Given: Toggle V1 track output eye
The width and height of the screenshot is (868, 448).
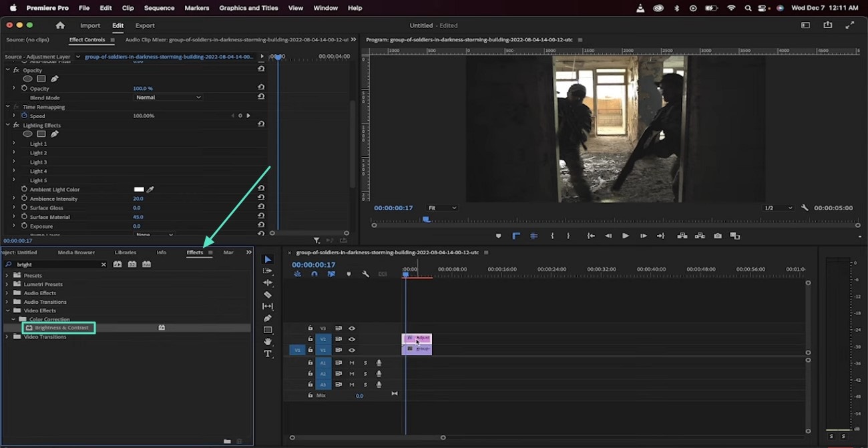Looking at the screenshot, I should click(x=352, y=350).
